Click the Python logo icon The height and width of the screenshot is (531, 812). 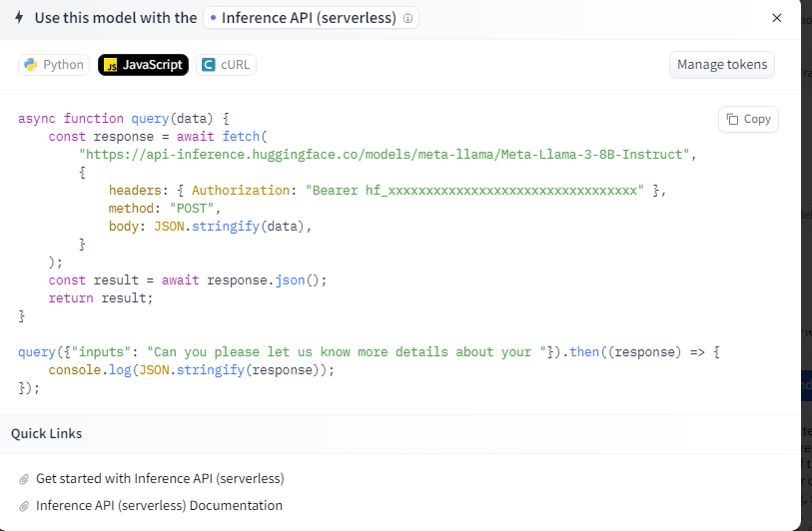tap(31, 65)
